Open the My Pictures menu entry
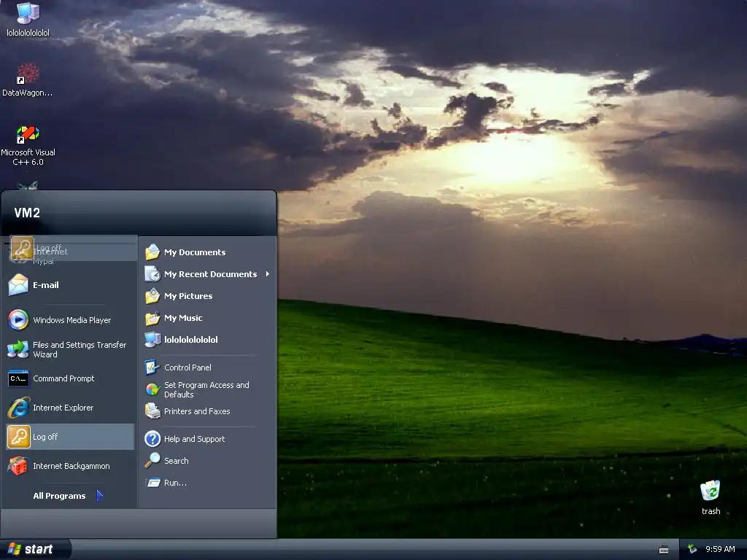Screen dimensions: 747x560 [x=208, y=296]
